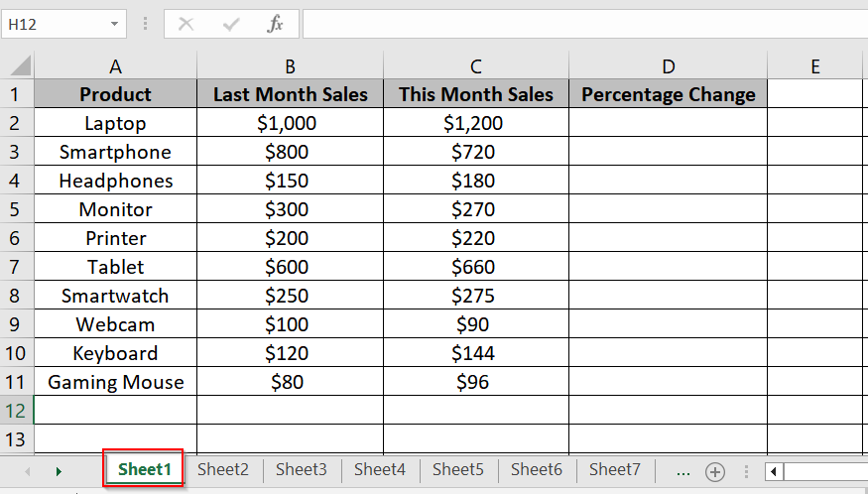Click the $96 cell
Screen dimensions: 868x494
coord(476,382)
